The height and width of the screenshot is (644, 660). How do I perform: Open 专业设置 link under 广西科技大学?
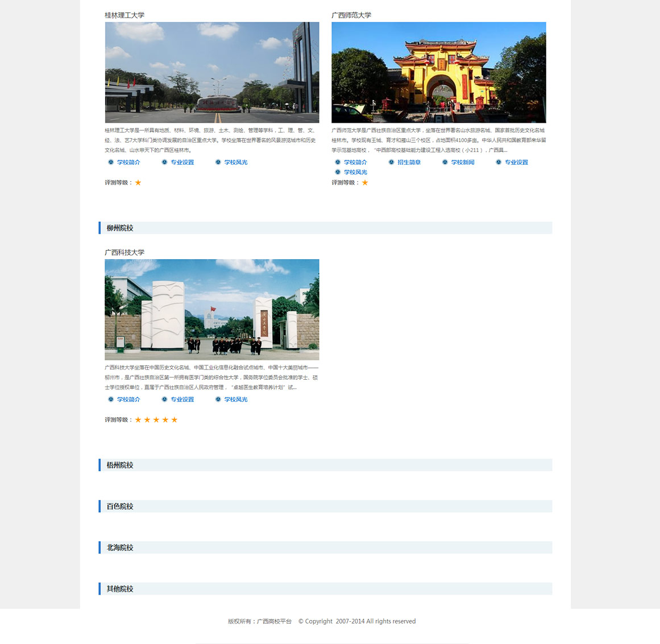(182, 400)
